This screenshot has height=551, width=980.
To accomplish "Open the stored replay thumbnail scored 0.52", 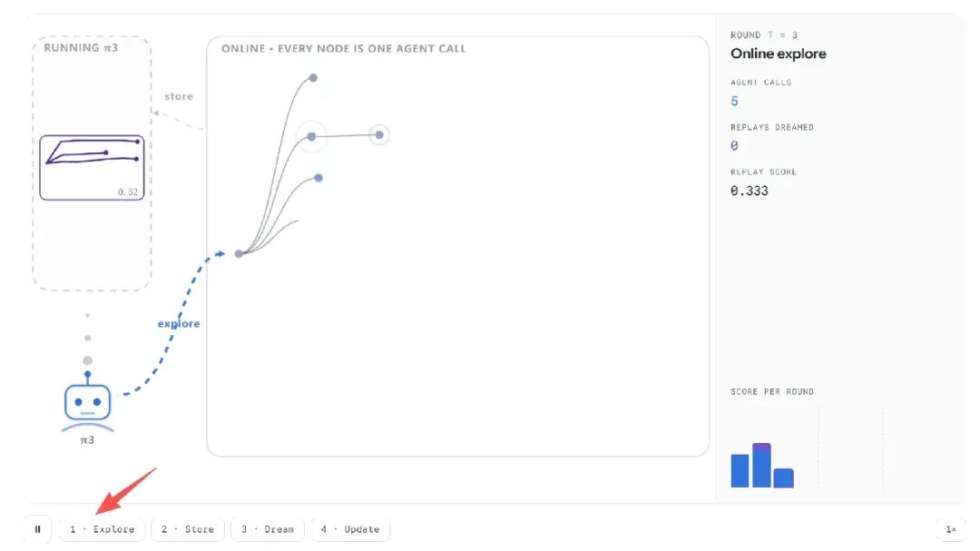I will tap(92, 168).
